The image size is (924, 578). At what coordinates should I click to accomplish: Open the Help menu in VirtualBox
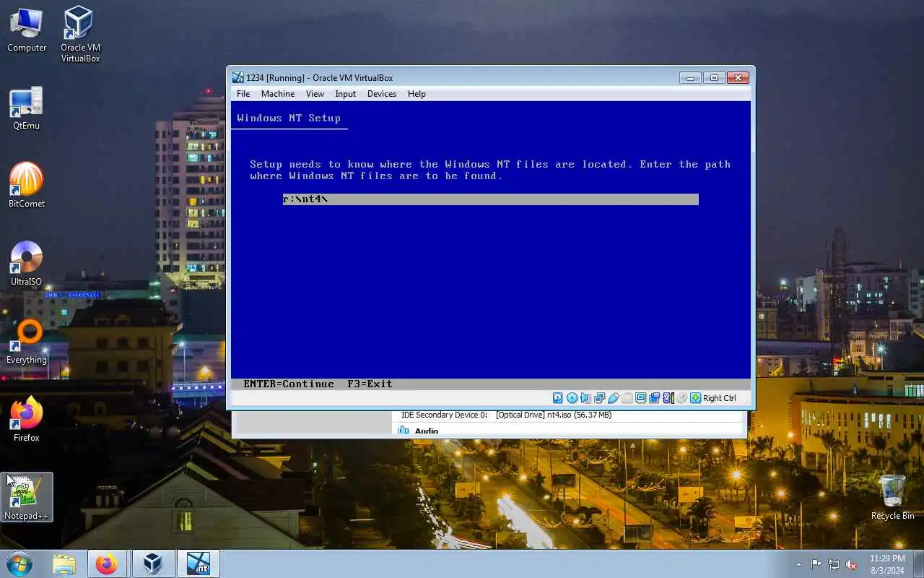[417, 94]
